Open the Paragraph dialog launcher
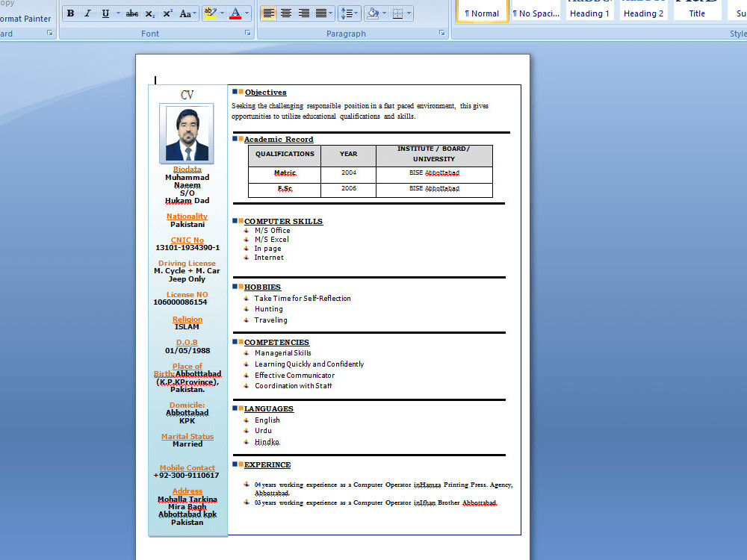 tap(442, 33)
